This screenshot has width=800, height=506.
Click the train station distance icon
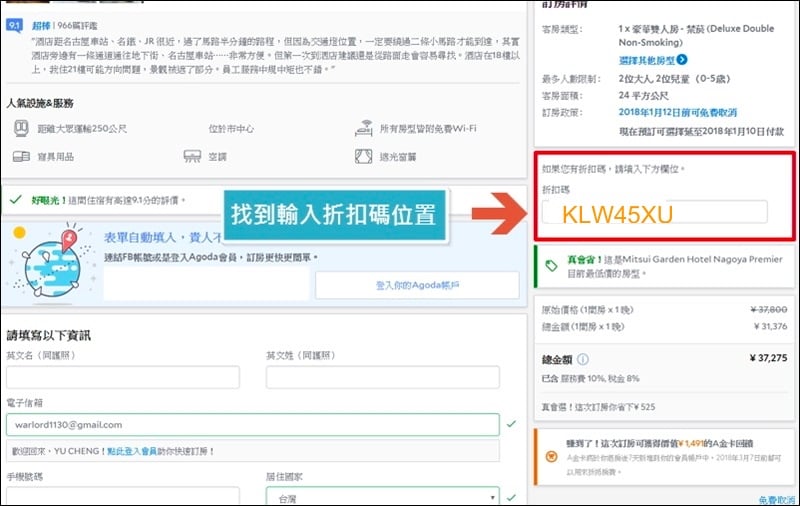(21, 128)
